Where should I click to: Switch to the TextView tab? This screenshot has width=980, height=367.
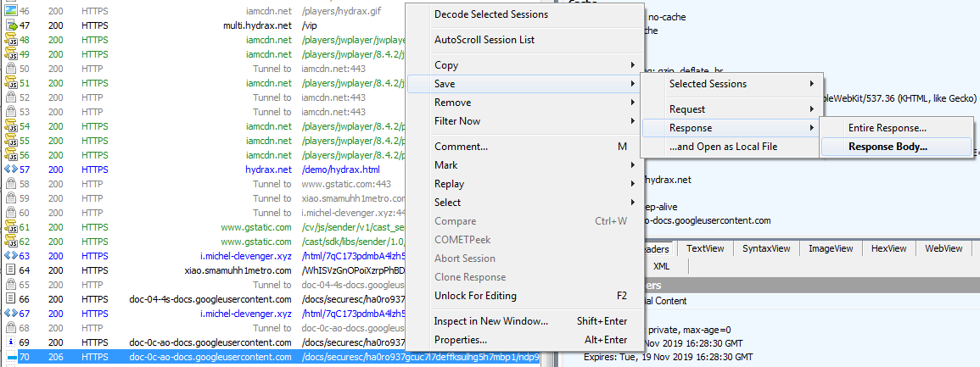click(x=705, y=248)
